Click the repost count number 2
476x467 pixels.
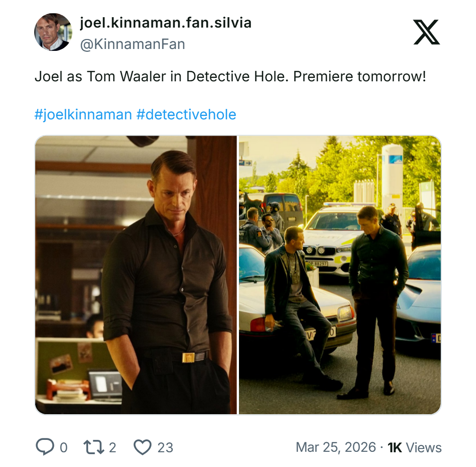pos(112,448)
